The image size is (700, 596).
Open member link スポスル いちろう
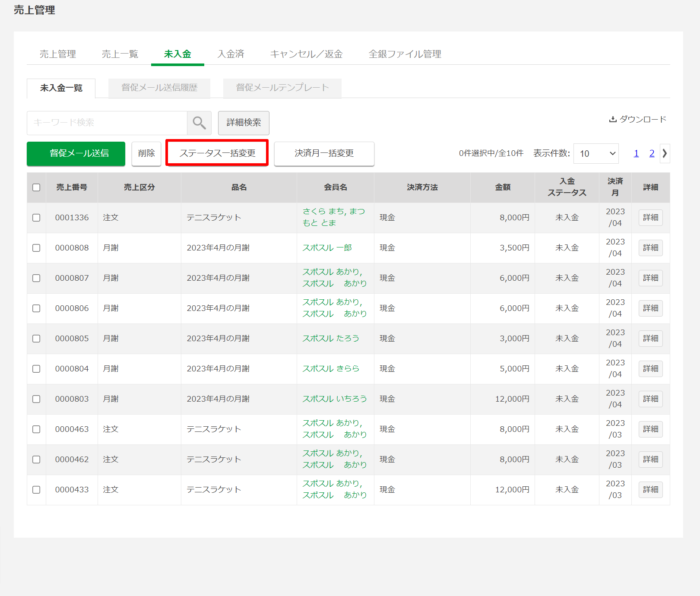coord(335,399)
